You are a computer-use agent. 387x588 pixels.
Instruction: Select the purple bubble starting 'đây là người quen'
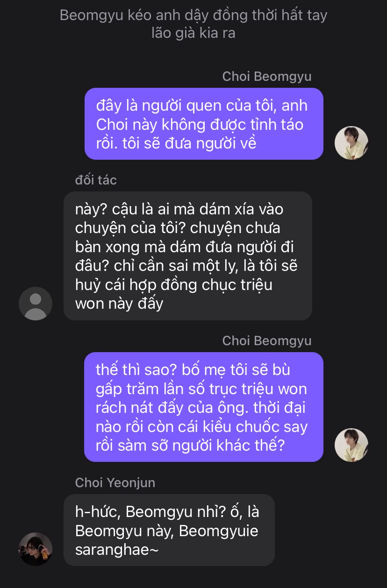(x=204, y=124)
